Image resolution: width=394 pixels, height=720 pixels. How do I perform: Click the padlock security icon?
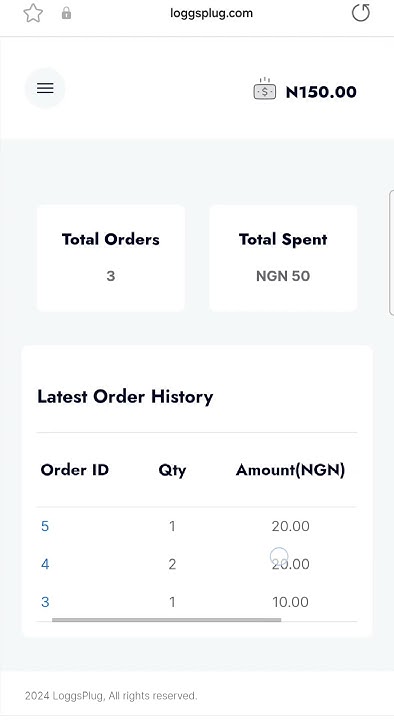point(67,13)
